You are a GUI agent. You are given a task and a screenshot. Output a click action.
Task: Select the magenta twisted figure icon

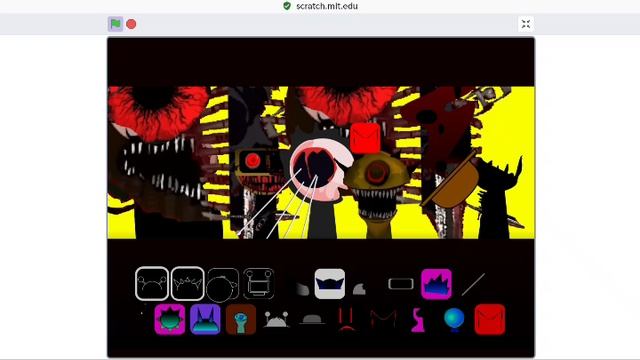418,320
